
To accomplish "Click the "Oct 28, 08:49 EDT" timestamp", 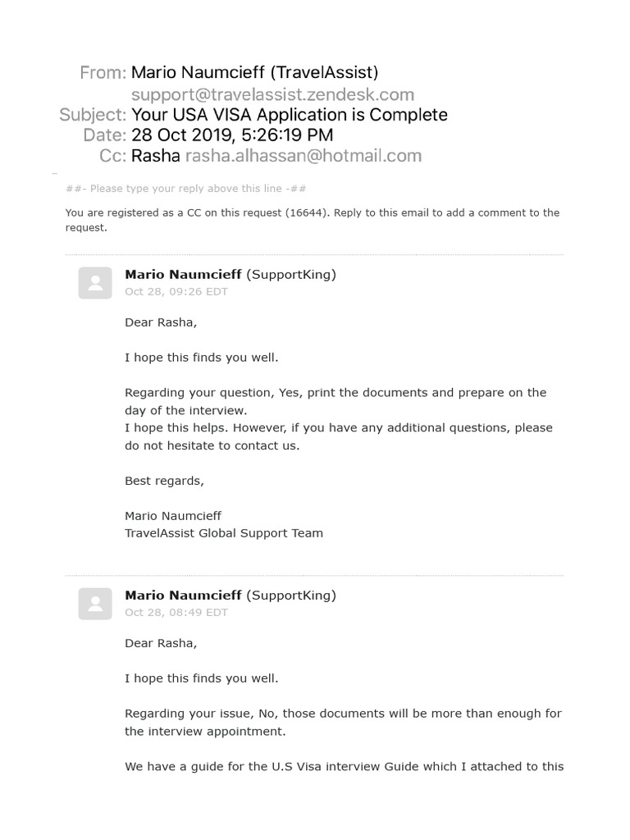I will click(176, 612).
